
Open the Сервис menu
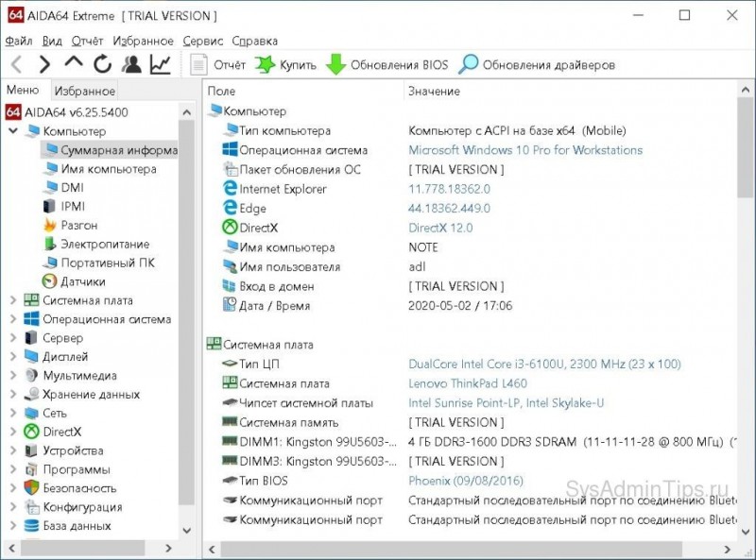click(x=202, y=41)
